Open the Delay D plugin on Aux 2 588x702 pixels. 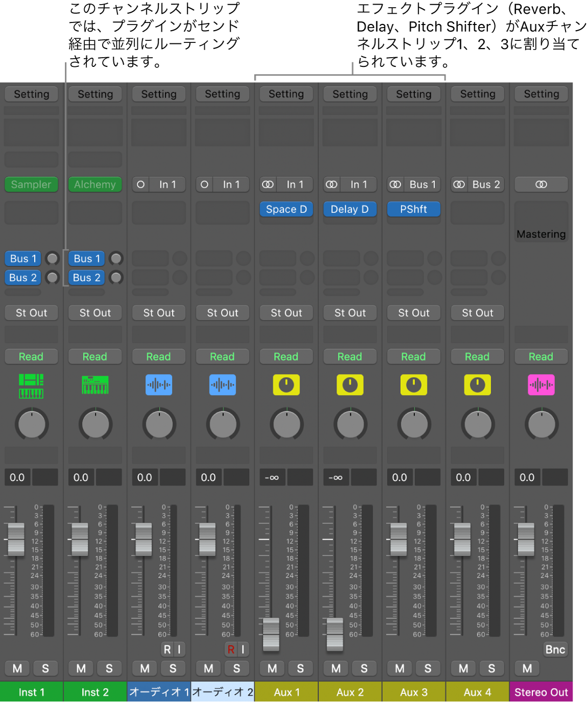click(x=350, y=209)
